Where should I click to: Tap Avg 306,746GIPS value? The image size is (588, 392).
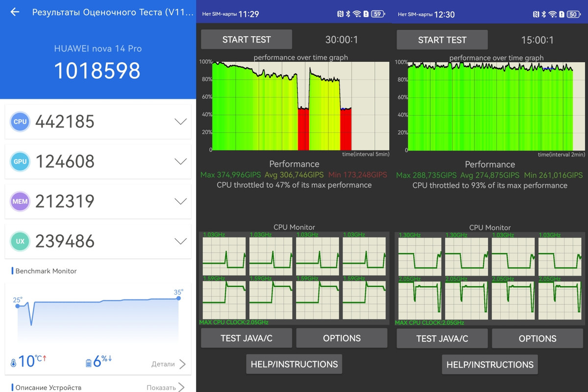[x=294, y=175]
